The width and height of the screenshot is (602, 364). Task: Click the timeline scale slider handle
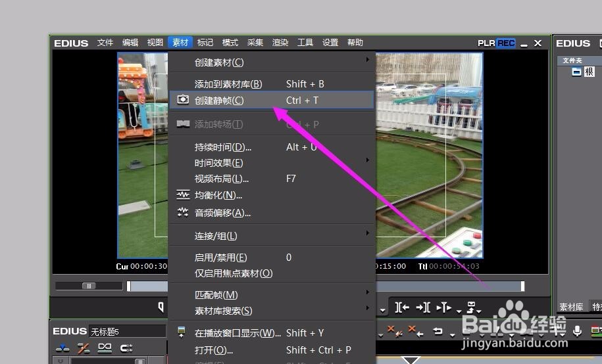point(141,361)
